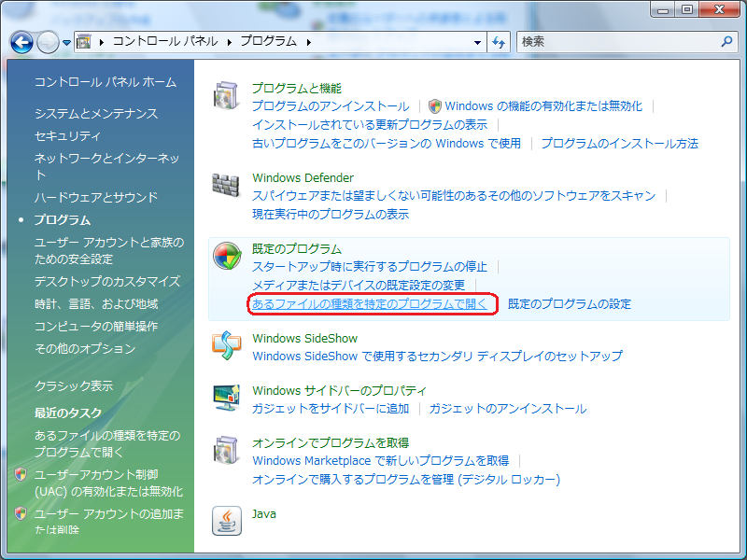Expand the address bar history dropdown
Viewport: 747px width, 560px height.
pyautogui.click(x=477, y=42)
